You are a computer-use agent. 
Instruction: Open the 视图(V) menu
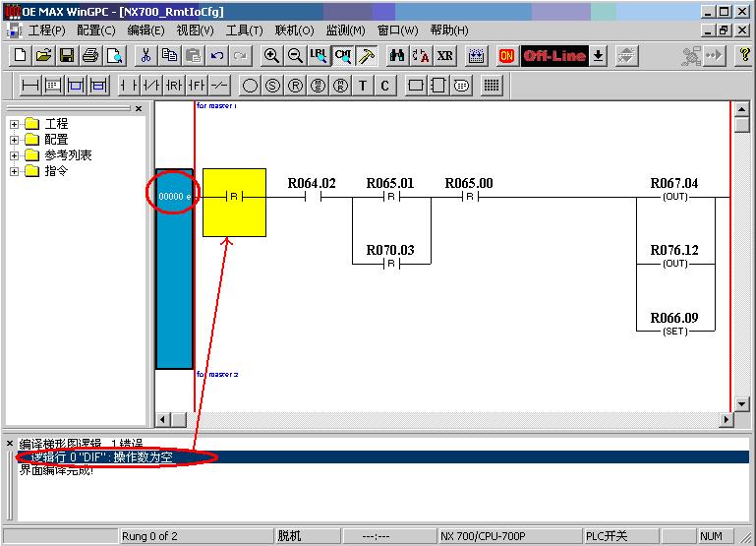pos(196,30)
